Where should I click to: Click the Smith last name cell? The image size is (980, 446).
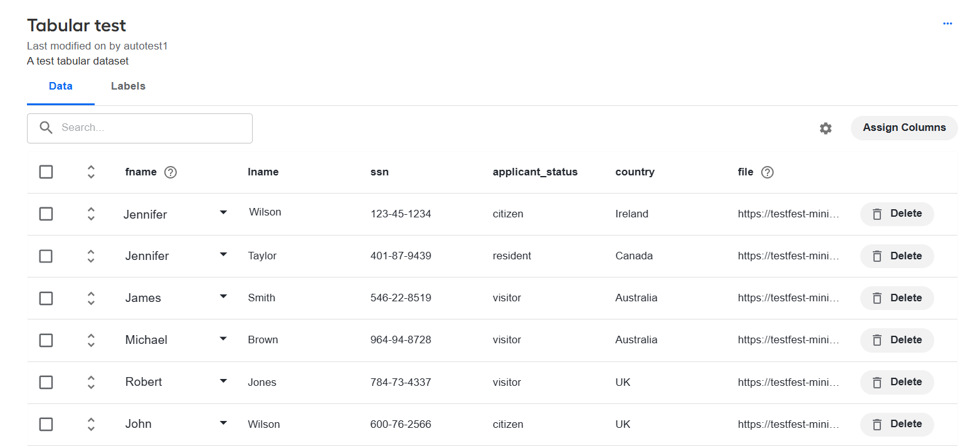[261, 298]
